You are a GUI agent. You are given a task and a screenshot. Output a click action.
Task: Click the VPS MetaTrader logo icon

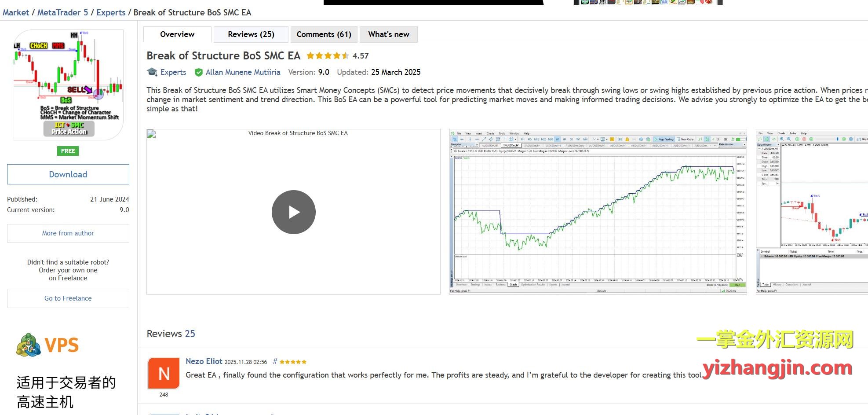[x=29, y=345]
